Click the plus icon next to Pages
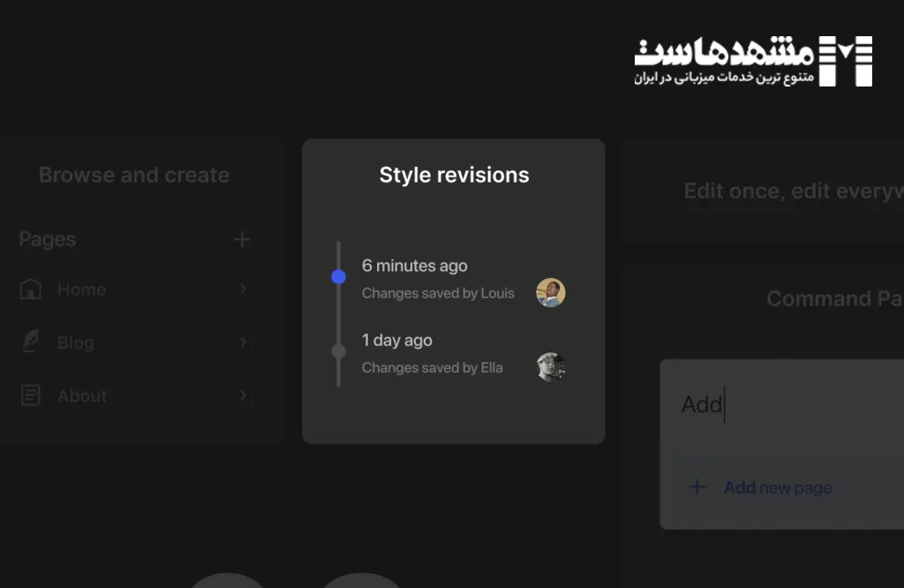Viewport: 904px width, 588px height. click(242, 239)
